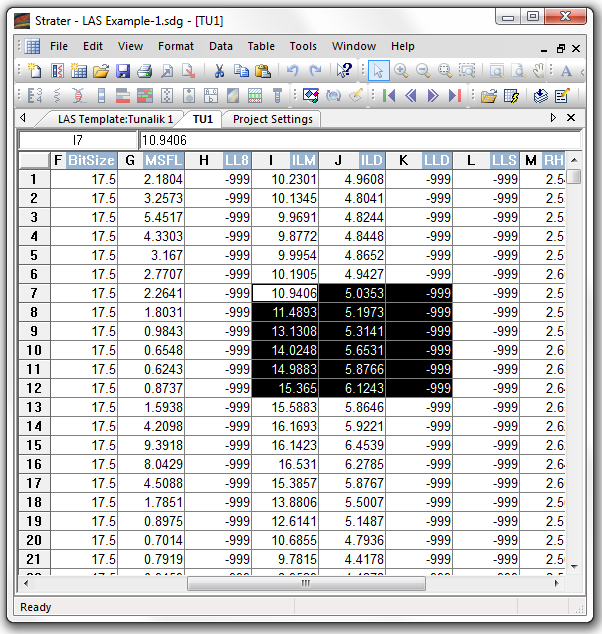The image size is (602, 634).
Task: Select the BitSize column header
Action: 84,161
